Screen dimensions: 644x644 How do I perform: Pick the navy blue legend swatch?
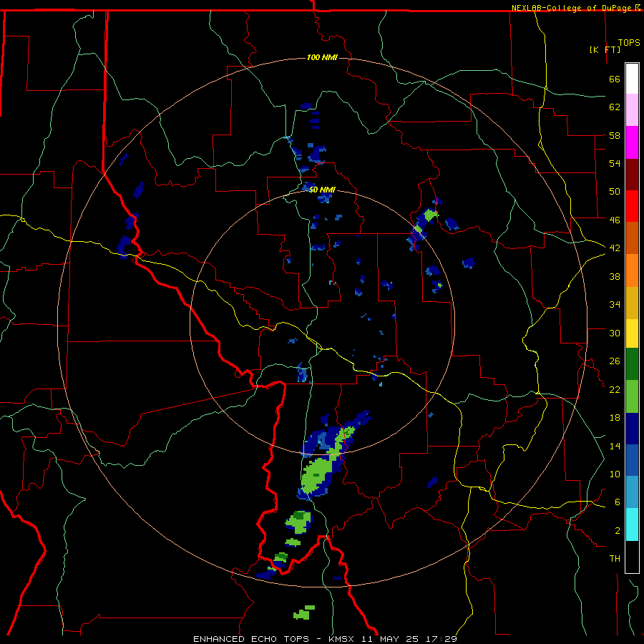[x=632, y=429]
